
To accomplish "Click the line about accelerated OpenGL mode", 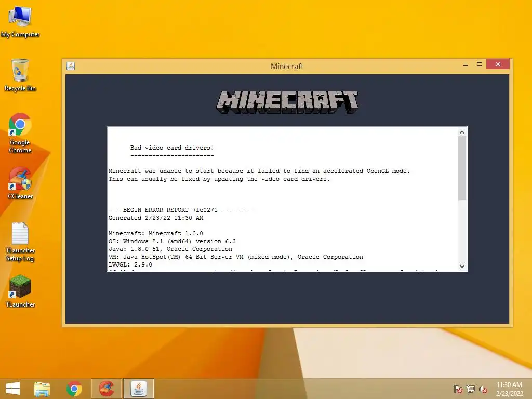I will (259, 171).
